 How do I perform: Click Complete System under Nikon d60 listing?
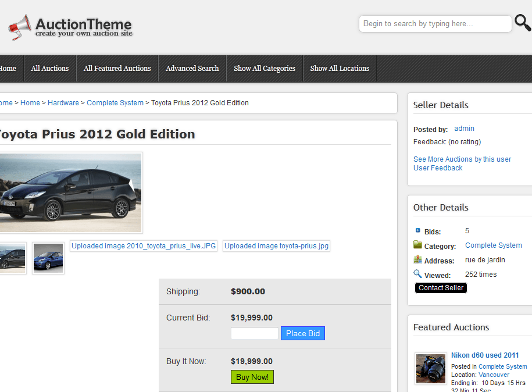coord(502,366)
